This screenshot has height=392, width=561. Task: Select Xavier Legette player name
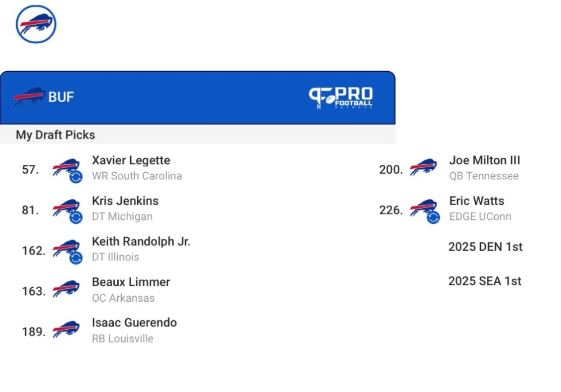[x=131, y=160]
